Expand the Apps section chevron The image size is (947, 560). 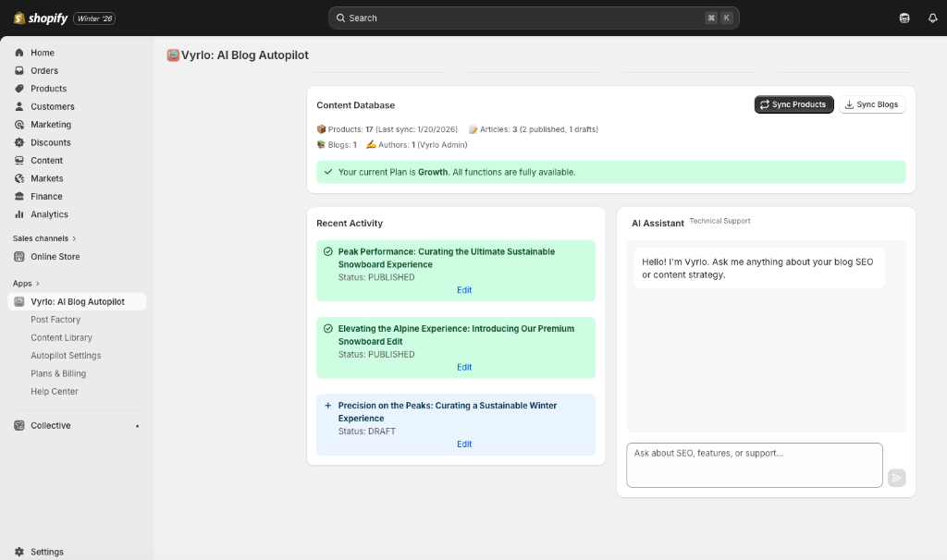[37, 284]
